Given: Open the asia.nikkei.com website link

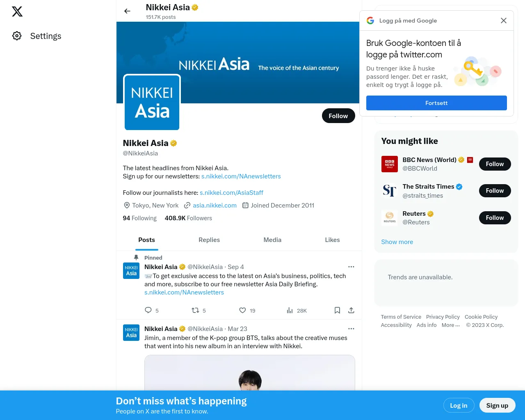Looking at the screenshot, I should point(215,205).
